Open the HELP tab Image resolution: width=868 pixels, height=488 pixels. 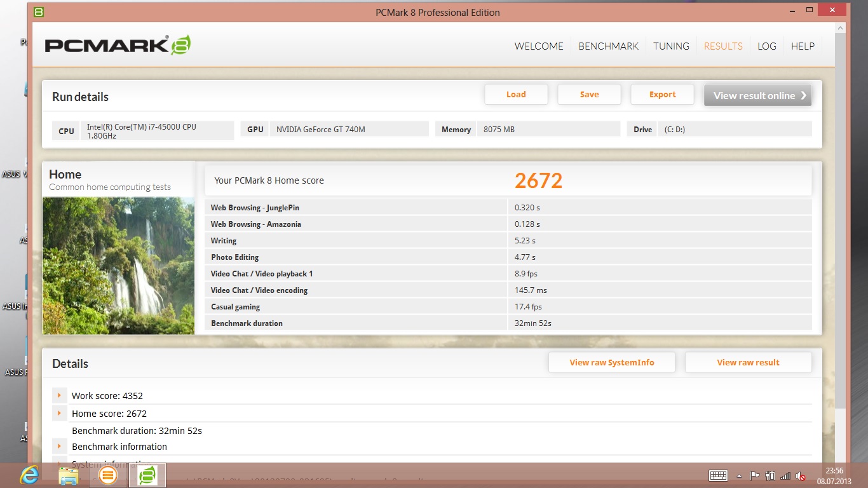pyautogui.click(x=803, y=46)
